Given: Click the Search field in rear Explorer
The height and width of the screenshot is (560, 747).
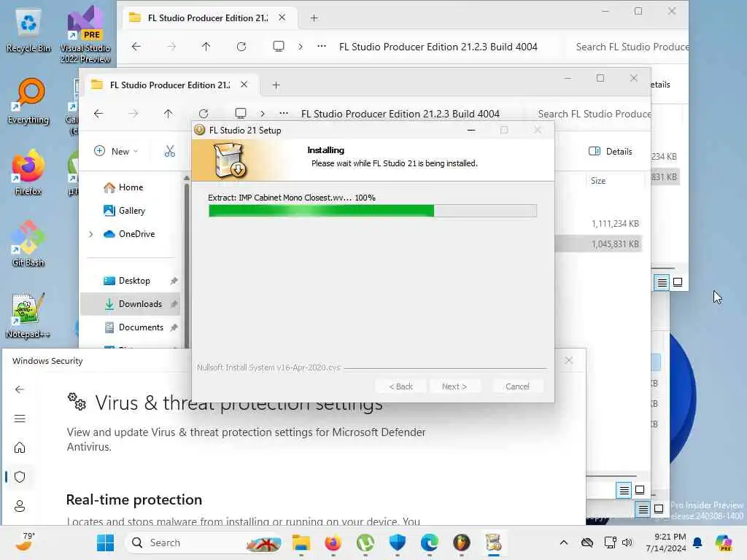Looking at the screenshot, I should pos(629,47).
